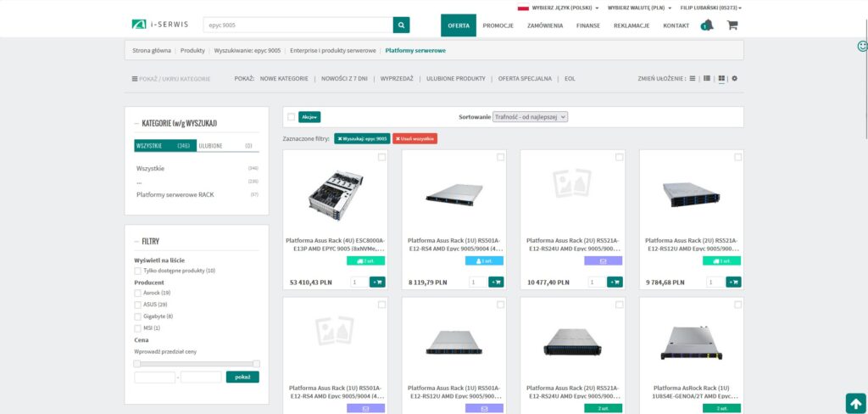Open language selector dropdown

565,8
